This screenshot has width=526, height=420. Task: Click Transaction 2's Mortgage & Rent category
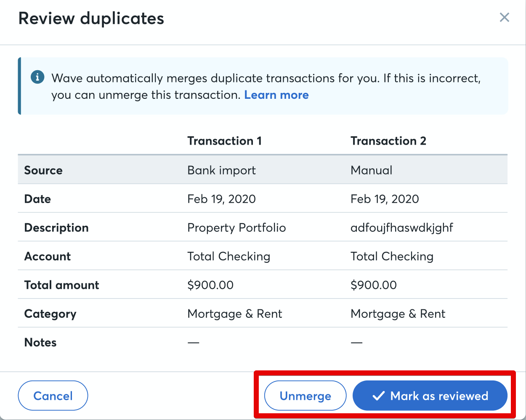pyautogui.click(x=398, y=314)
